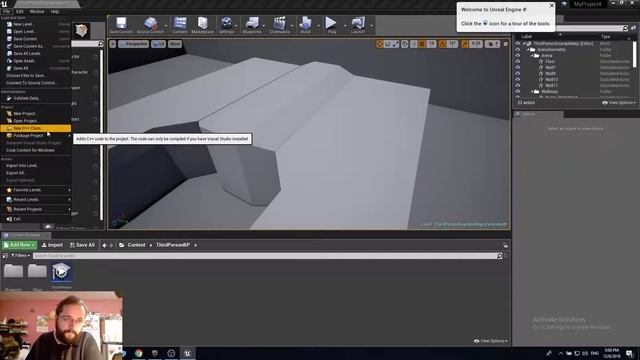Image resolution: width=640 pixels, height=360 pixels.
Task: Expand the Cinematics dropdown arrow
Action: click(292, 26)
